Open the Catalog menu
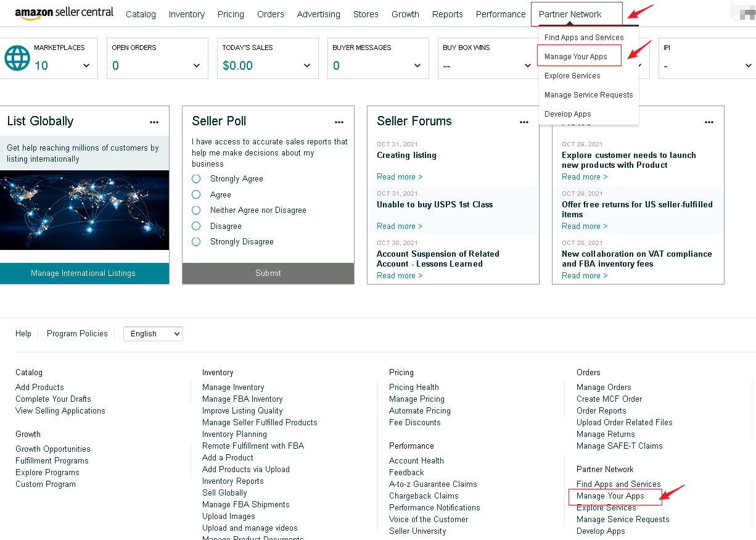 (x=141, y=14)
